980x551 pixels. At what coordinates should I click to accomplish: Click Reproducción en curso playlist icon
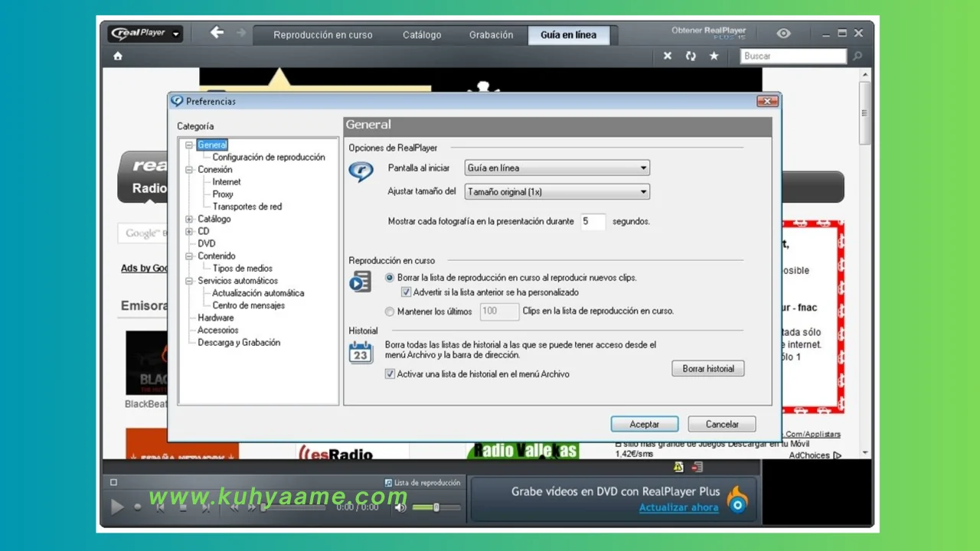(x=360, y=282)
